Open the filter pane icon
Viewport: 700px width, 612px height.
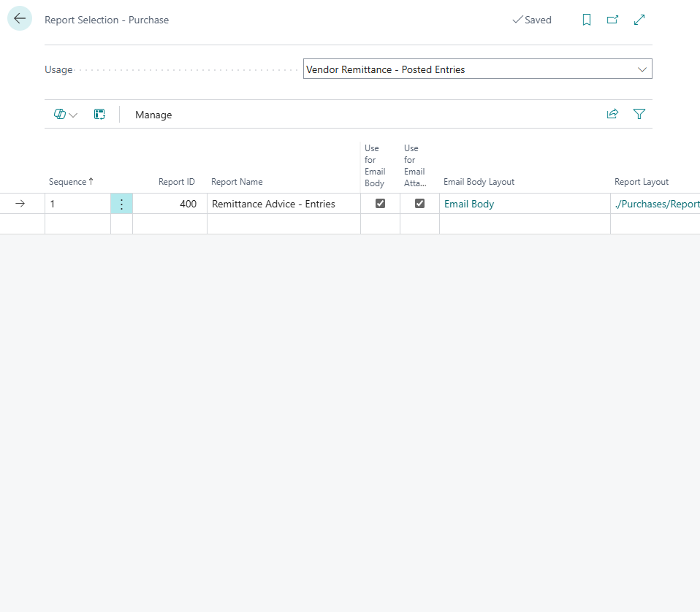click(x=639, y=114)
